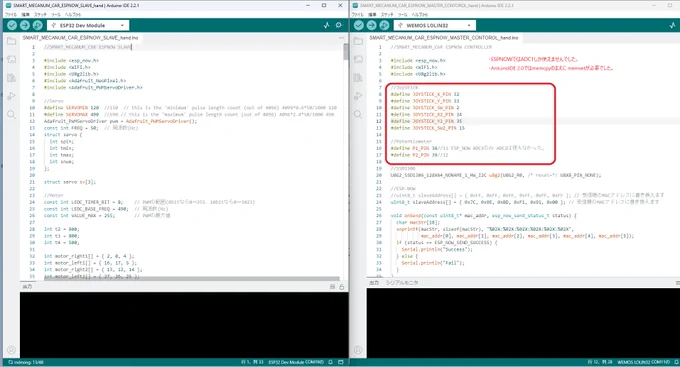The width and height of the screenshot is (680, 367).
Task: Open Serial Monitor in the SLAVE window
Action: click(339, 25)
